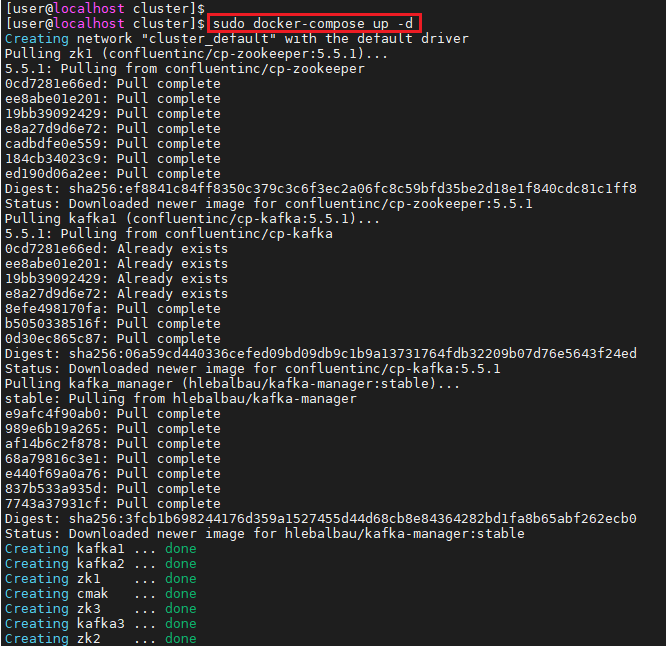The image size is (666, 646).
Task: Click layer 'ed190d06a2ee: Pull complete' line
Action: point(113,174)
